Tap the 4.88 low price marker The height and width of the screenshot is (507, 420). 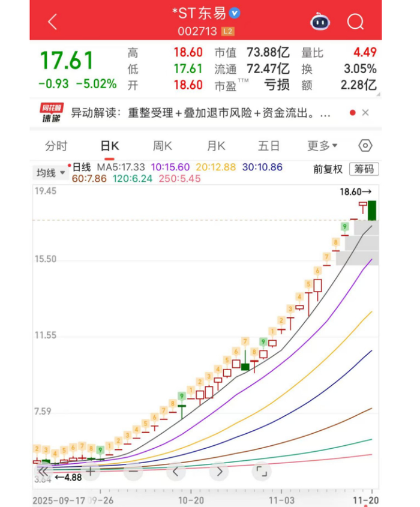[68, 478]
